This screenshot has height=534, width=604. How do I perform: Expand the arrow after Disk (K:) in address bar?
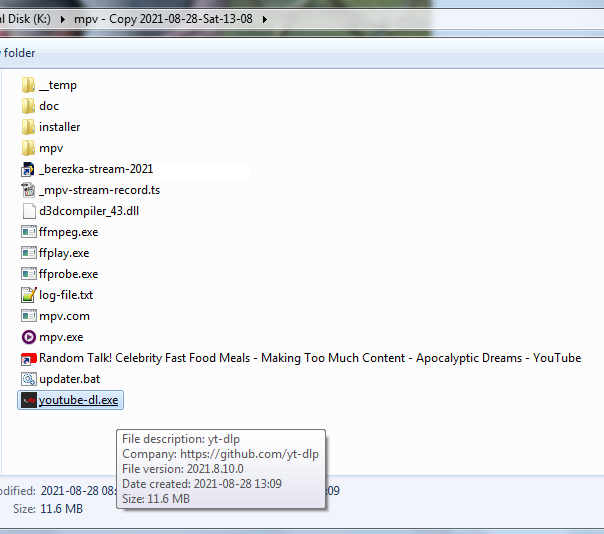(x=62, y=19)
